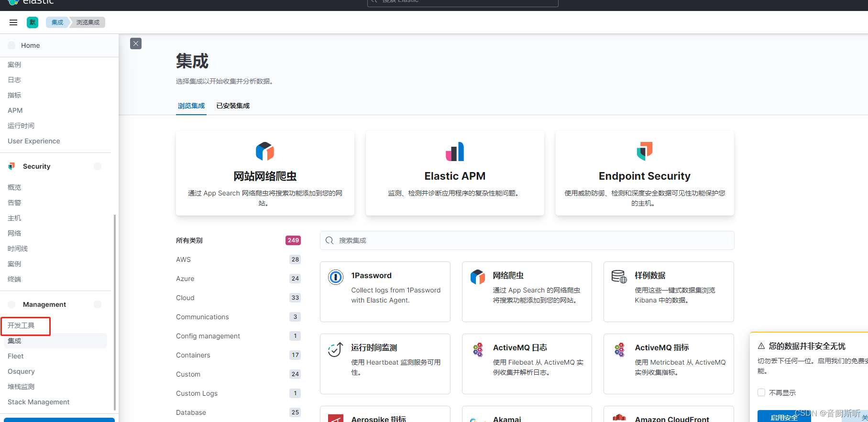Open Home in the sidebar
Screen dimensions: 868x422
(30, 45)
